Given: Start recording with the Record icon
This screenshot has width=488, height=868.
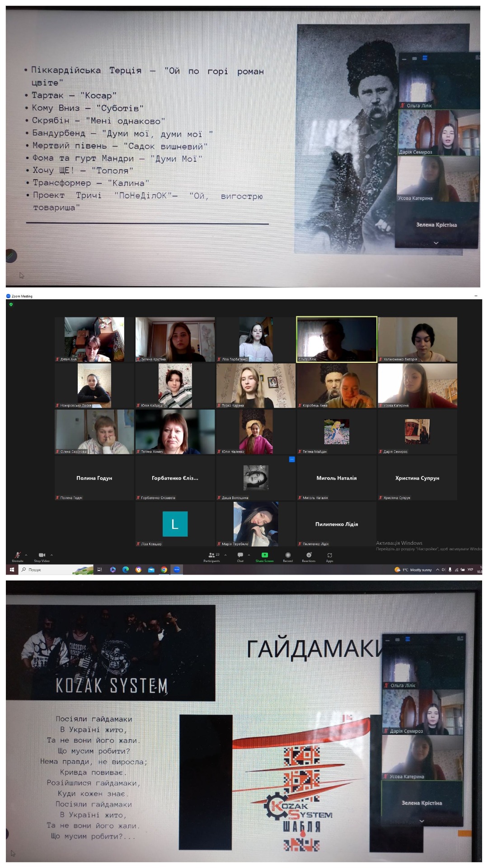Looking at the screenshot, I should click(x=288, y=556).
